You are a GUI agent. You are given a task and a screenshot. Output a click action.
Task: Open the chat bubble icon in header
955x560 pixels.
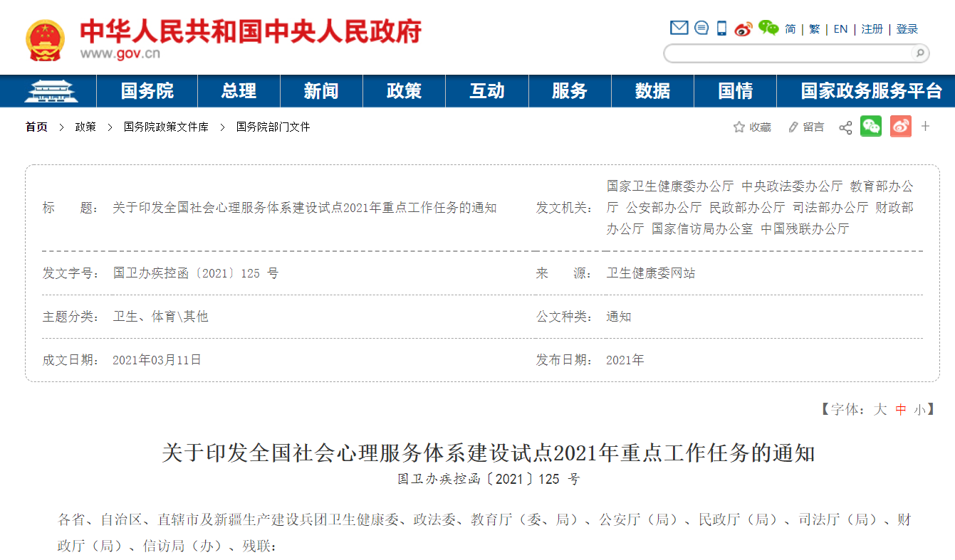pyautogui.click(x=701, y=28)
